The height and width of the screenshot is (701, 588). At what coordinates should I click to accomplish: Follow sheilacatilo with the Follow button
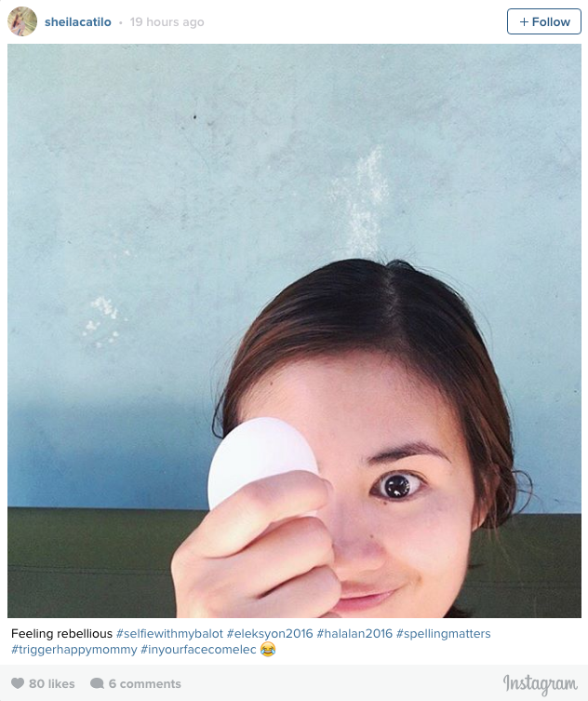pyautogui.click(x=543, y=21)
